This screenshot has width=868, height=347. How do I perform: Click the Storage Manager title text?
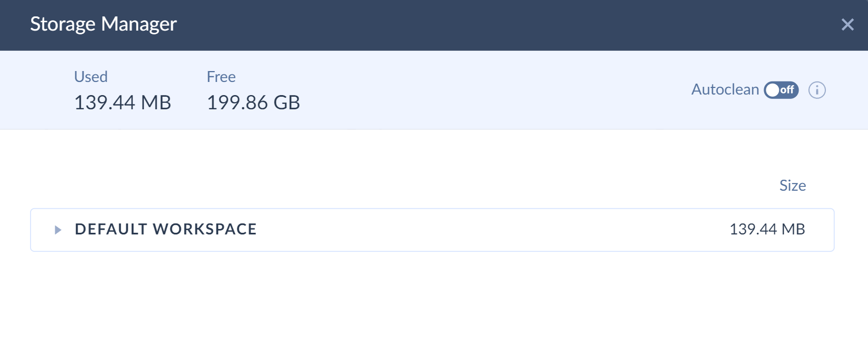[x=103, y=25]
